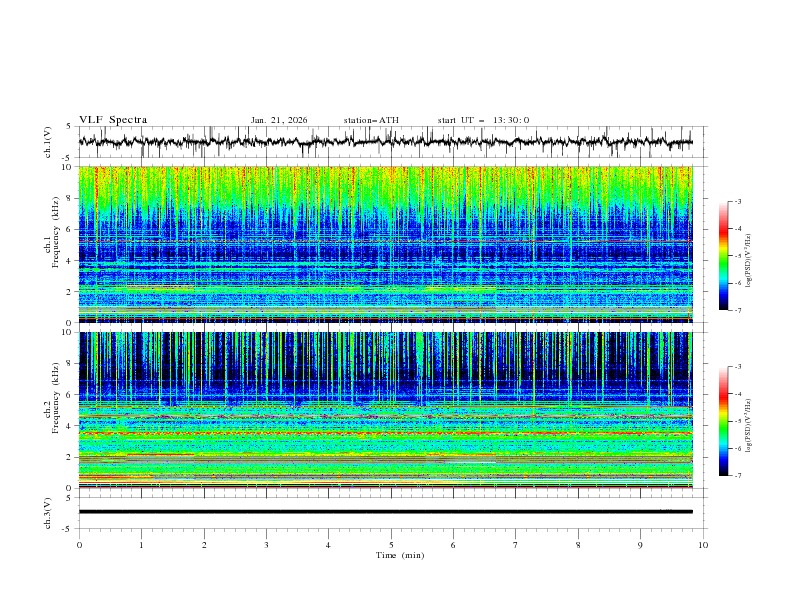792x612 pixels.
Task: Click the ch.2 "Frequency (kHz)" axis label
Action: click(x=56, y=398)
